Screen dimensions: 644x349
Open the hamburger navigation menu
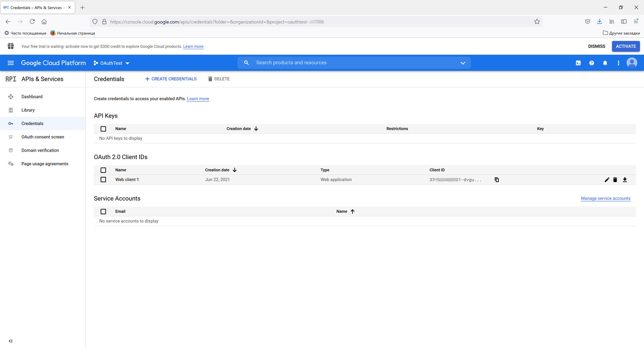11,63
